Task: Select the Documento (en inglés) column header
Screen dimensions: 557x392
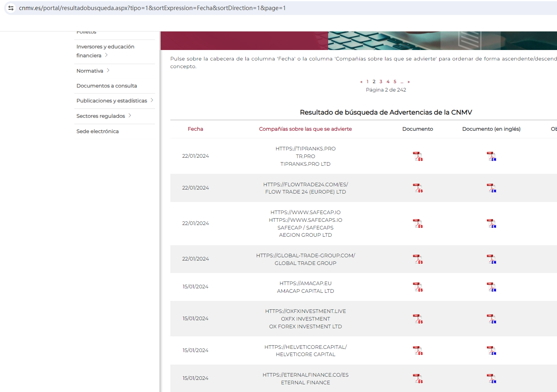Action: (491, 129)
